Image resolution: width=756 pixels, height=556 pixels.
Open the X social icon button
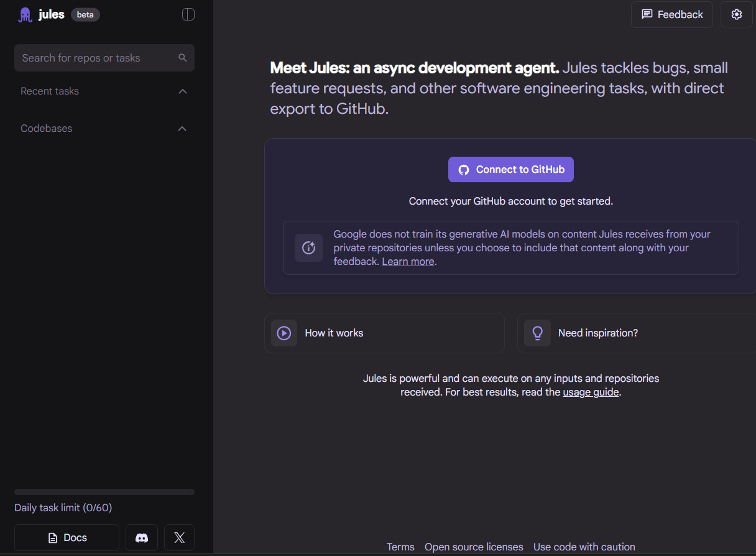pos(180,538)
